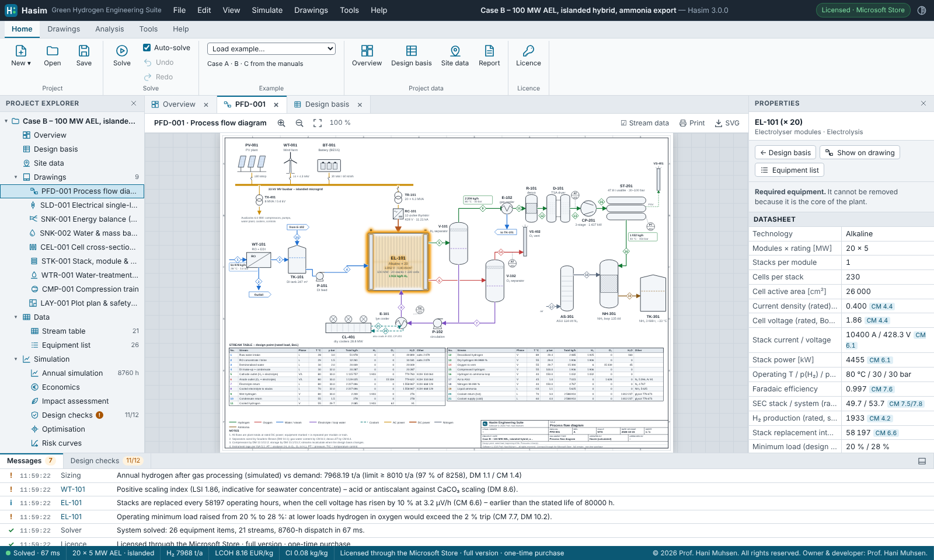Viewport: 934px width, 560px height.
Task: Open the New button dropdown arrow
Action: [29, 64]
